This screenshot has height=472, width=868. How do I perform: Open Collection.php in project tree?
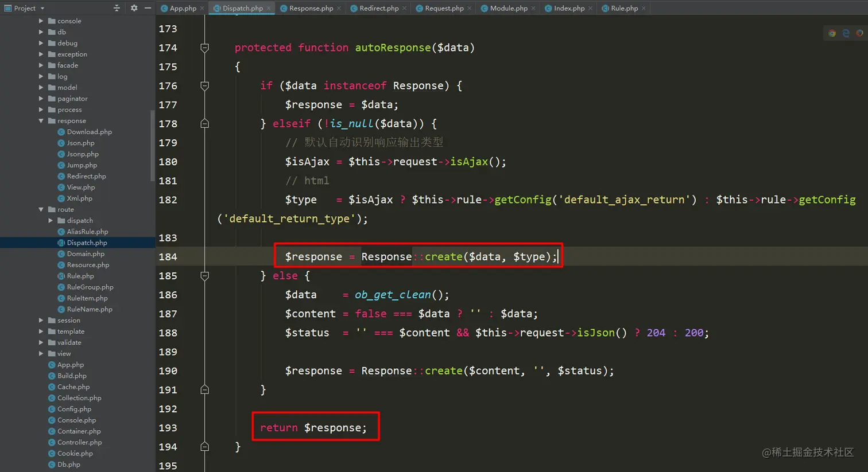pyautogui.click(x=75, y=398)
